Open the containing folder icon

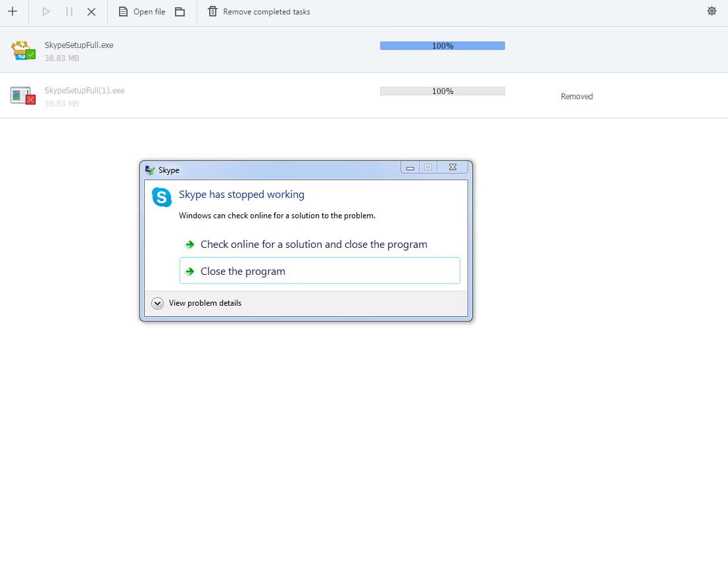pyautogui.click(x=180, y=12)
